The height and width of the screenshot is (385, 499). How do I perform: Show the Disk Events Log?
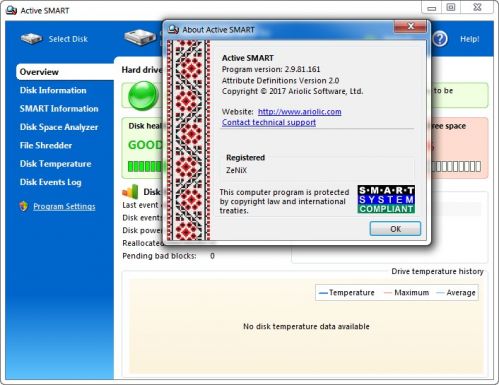tap(50, 182)
